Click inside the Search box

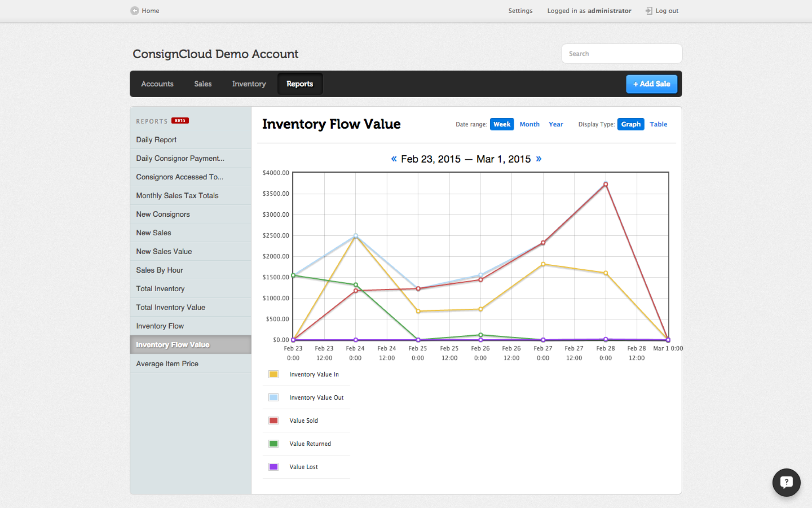pos(621,54)
